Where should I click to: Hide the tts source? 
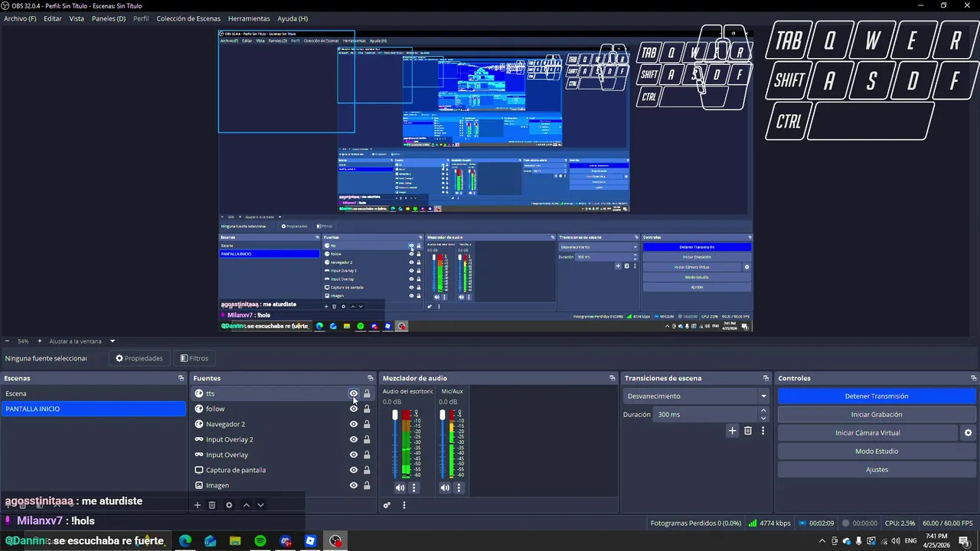(x=354, y=393)
